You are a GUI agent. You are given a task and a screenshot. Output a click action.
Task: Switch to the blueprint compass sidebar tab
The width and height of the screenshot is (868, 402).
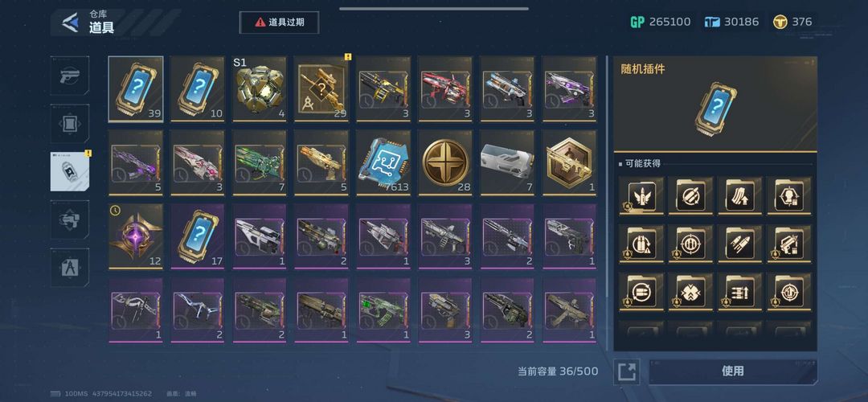click(70, 268)
